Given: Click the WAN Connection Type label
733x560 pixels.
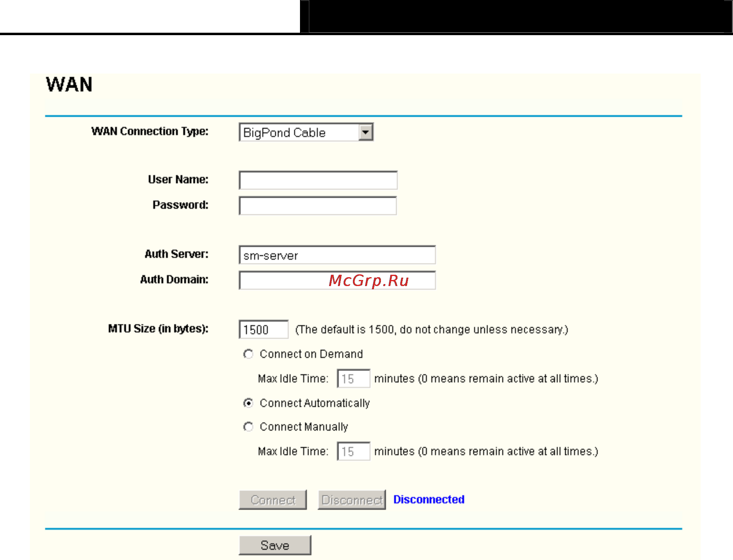Looking at the screenshot, I should (150, 131).
